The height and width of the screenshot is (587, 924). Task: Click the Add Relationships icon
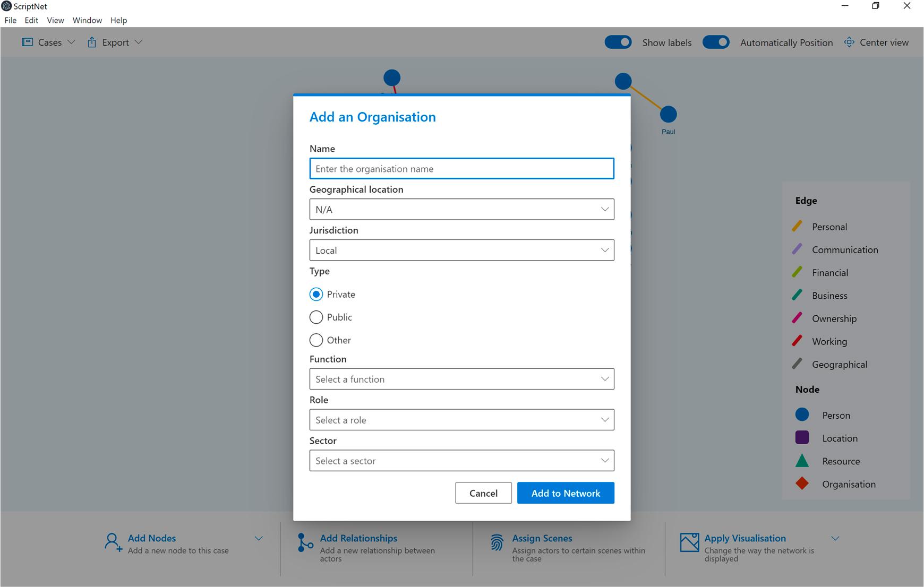point(304,542)
